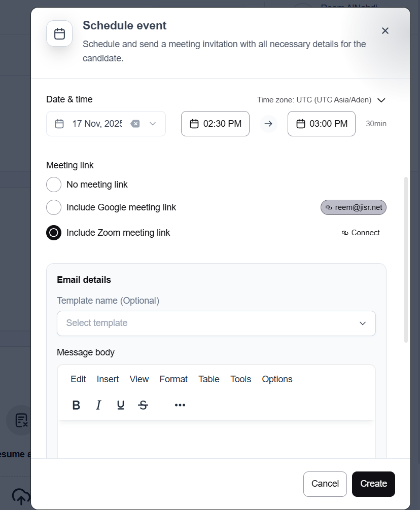Show more toolbar options (three dots)
This screenshot has width=420, height=510.
click(x=180, y=405)
